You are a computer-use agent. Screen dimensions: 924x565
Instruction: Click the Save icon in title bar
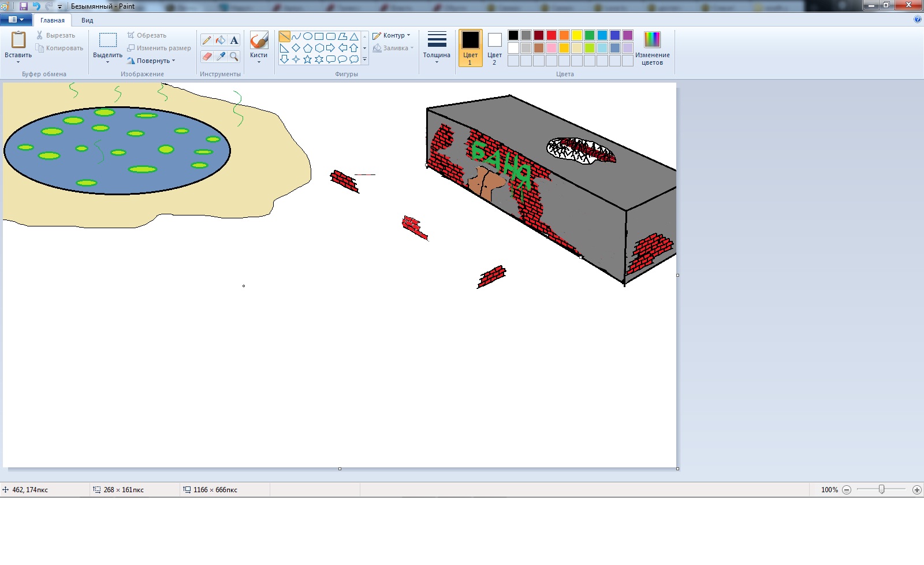point(24,6)
